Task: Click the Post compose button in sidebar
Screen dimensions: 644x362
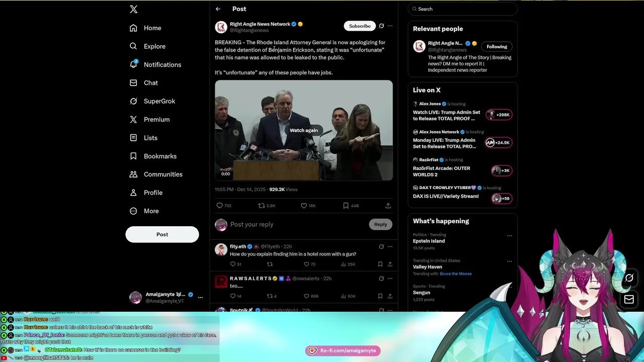Action: coord(162,234)
